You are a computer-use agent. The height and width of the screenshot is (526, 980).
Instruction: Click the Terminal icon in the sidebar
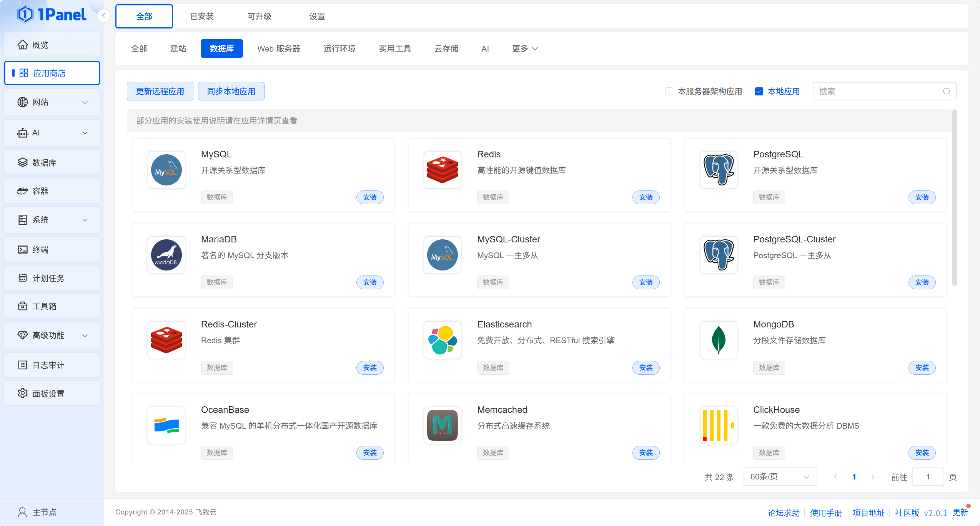click(23, 250)
